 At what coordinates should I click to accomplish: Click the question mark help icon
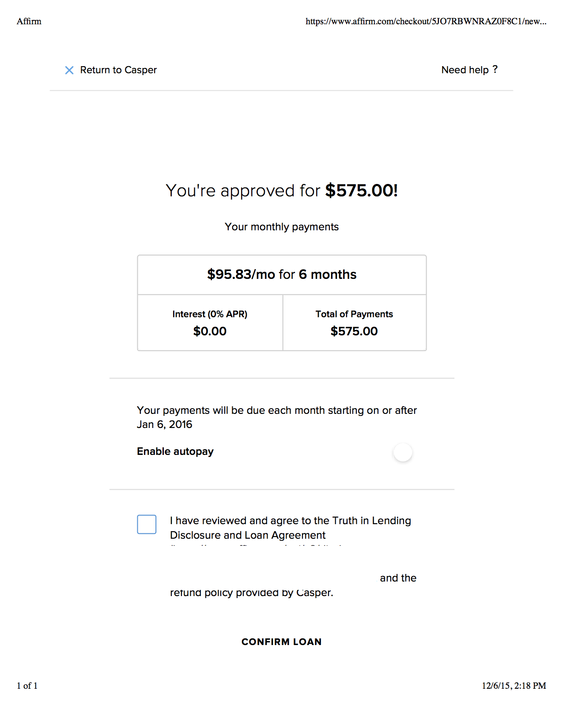pyautogui.click(x=495, y=69)
